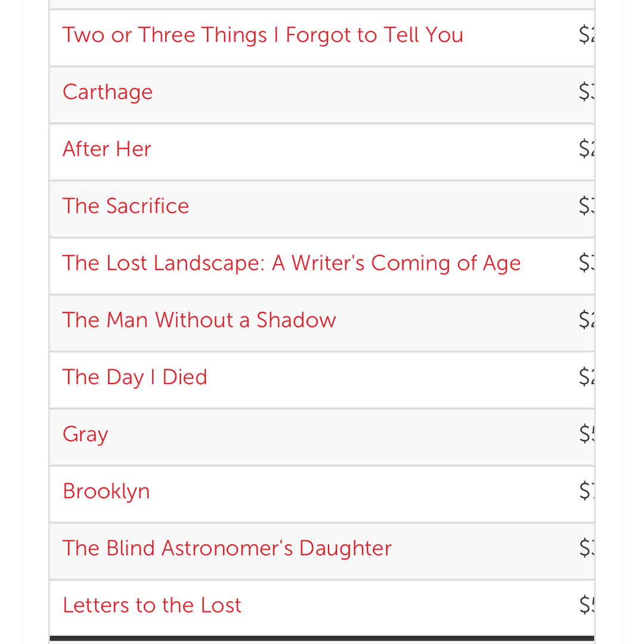Click the price in the Carthage row
The image size is (644, 644).
586,92
